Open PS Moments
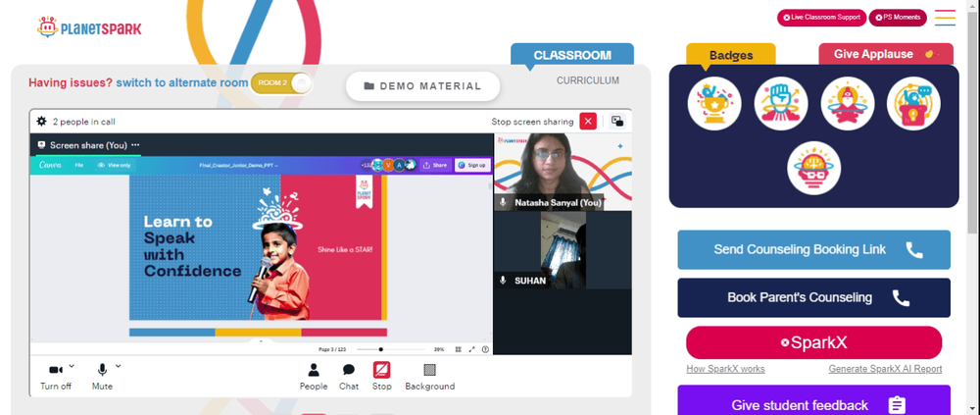 pyautogui.click(x=898, y=18)
